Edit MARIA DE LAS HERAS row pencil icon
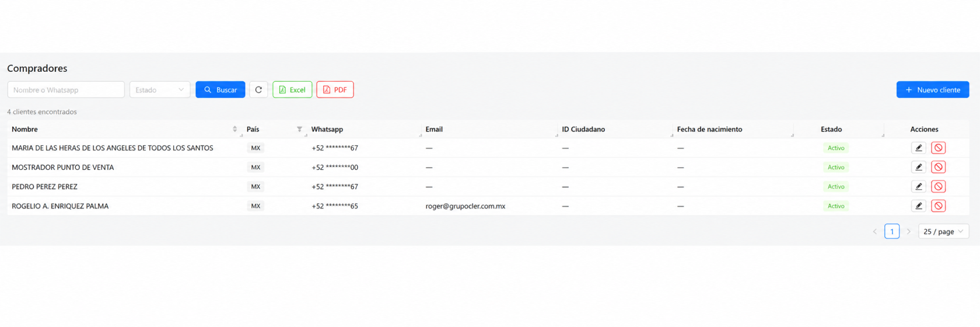 (919, 148)
